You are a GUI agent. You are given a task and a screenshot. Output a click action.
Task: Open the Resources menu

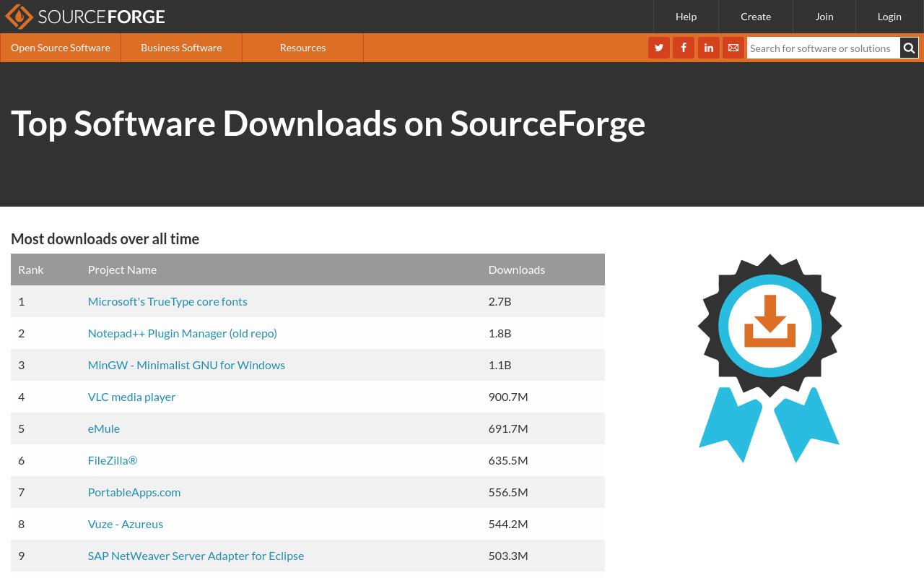coord(302,48)
